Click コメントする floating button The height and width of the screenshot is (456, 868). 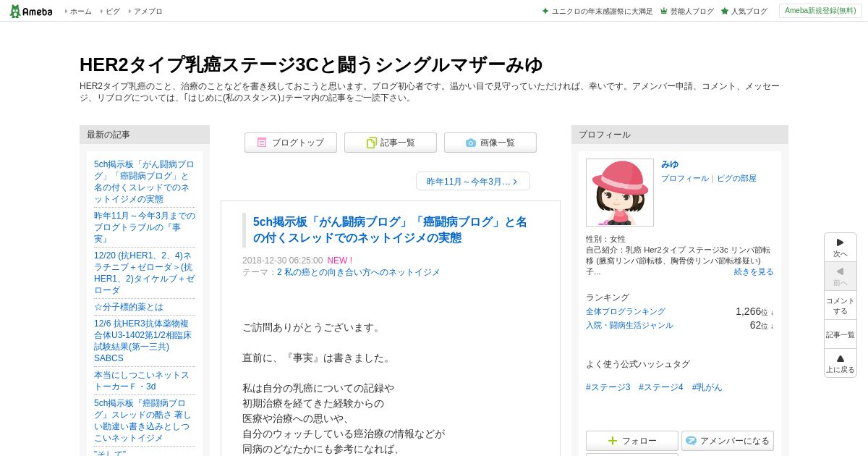pos(841,305)
